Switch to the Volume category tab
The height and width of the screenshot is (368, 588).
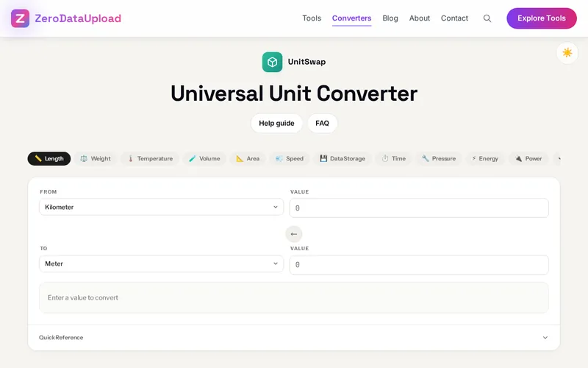click(x=204, y=158)
